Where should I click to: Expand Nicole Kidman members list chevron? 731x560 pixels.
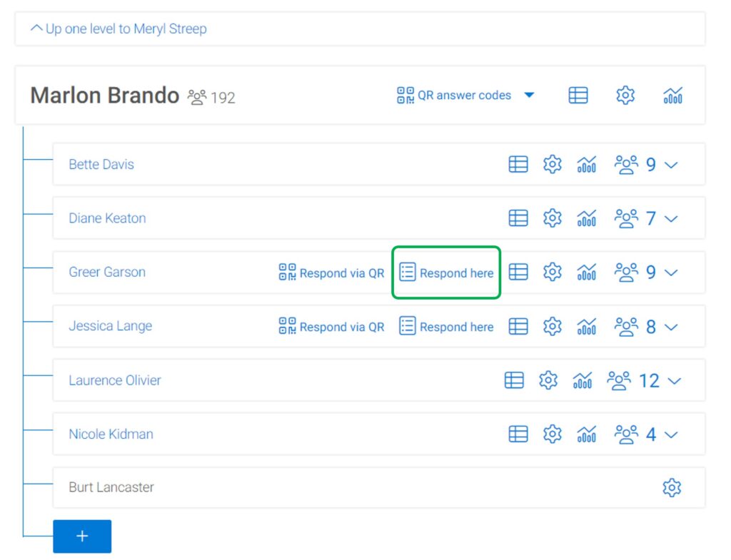tap(671, 434)
